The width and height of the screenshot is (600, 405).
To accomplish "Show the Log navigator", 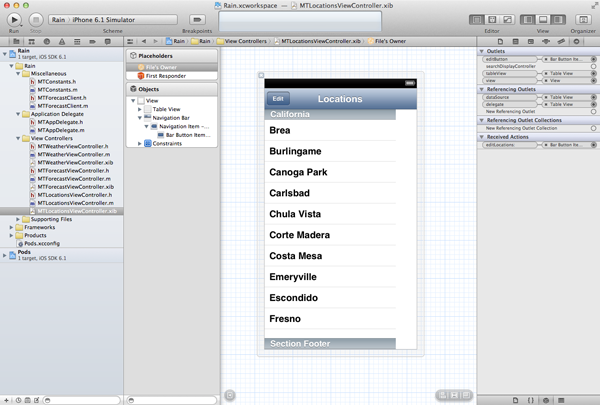I will pyautogui.click(x=108, y=41).
